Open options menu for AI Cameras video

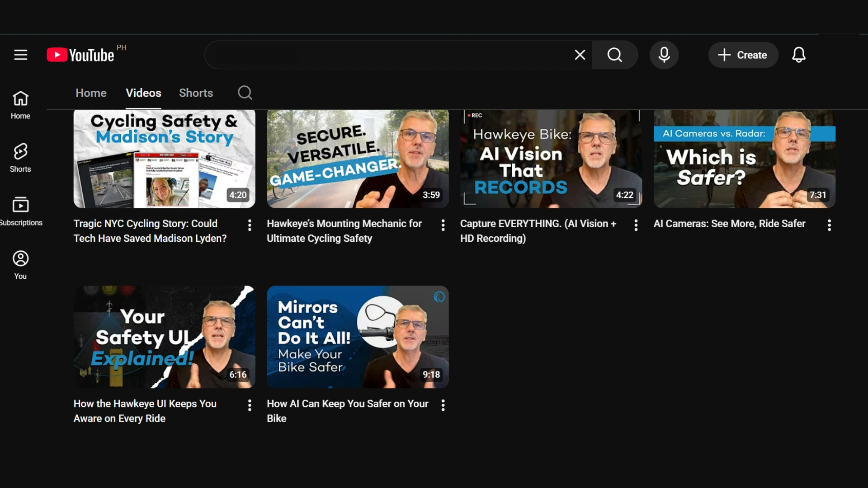829,225
